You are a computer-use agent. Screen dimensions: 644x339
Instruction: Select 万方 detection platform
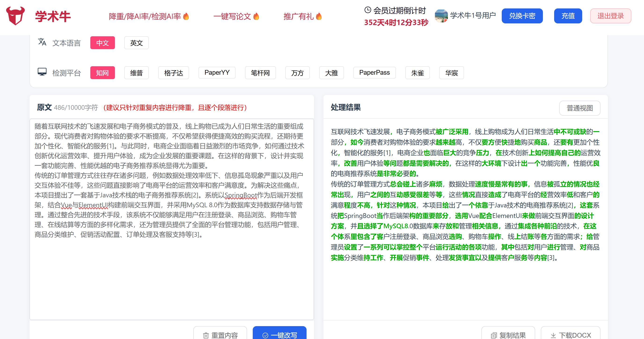click(297, 73)
